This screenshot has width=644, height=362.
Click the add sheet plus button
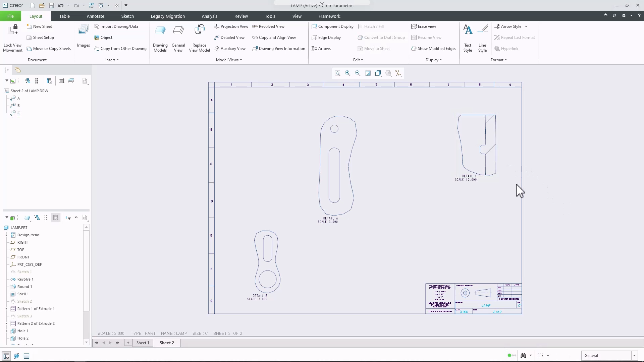[128, 343]
